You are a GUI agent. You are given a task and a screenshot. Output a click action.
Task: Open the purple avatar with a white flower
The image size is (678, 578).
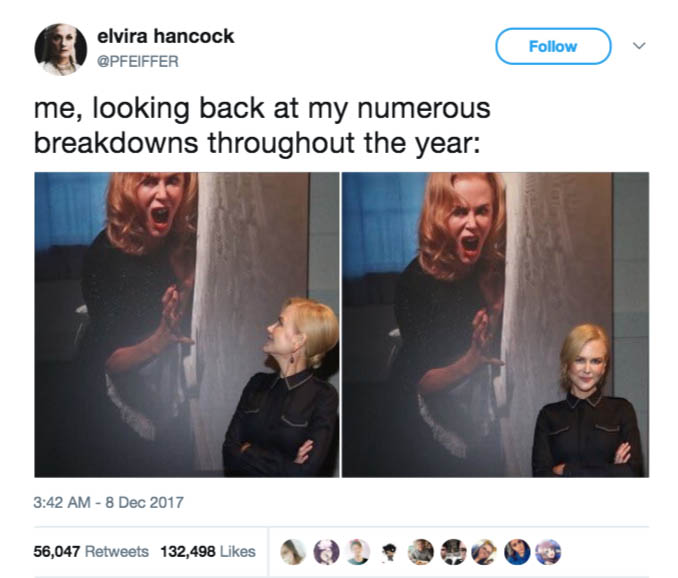[x=326, y=552]
